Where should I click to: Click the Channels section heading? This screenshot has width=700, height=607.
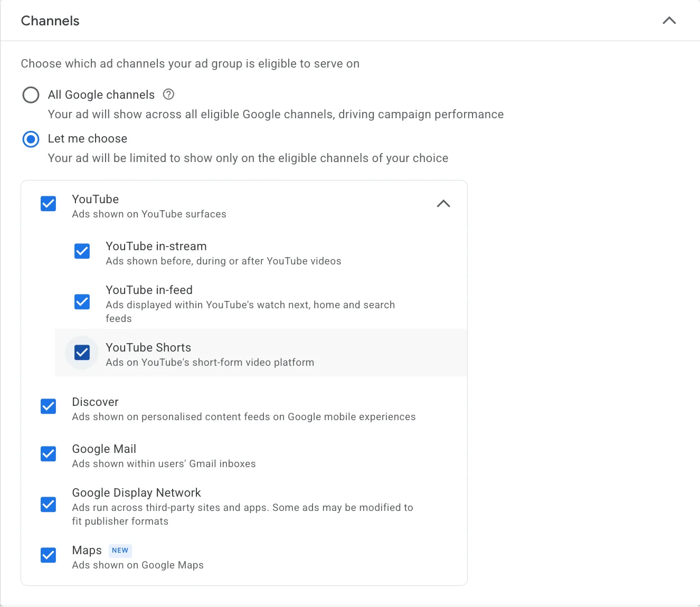click(50, 21)
